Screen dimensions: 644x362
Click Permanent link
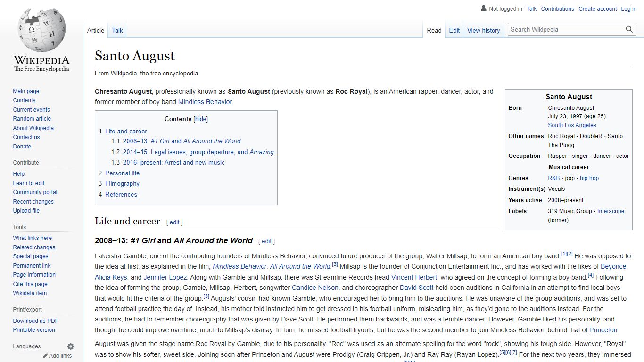(32, 266)
